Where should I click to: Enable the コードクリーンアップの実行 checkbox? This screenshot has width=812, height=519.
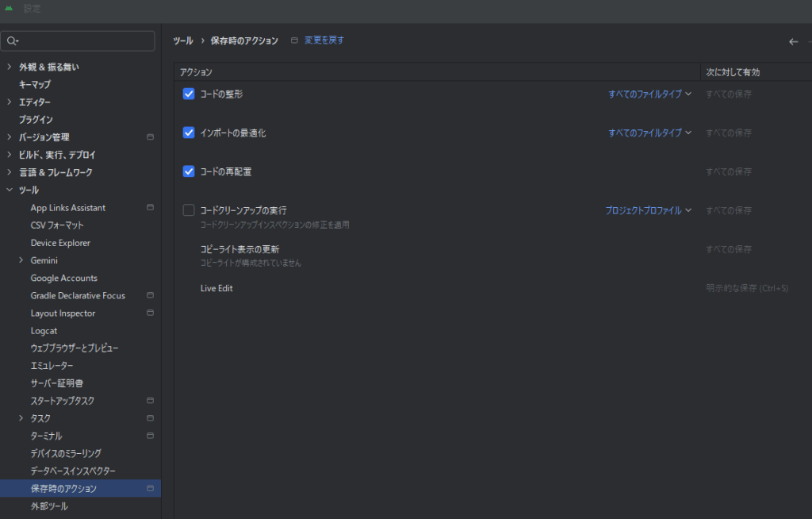coord(189,210)
